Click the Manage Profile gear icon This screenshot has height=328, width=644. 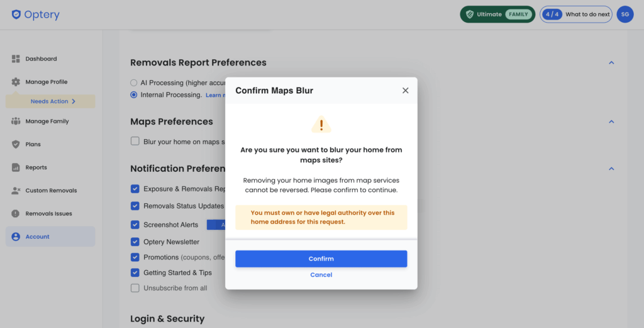[x=16, y=82]
